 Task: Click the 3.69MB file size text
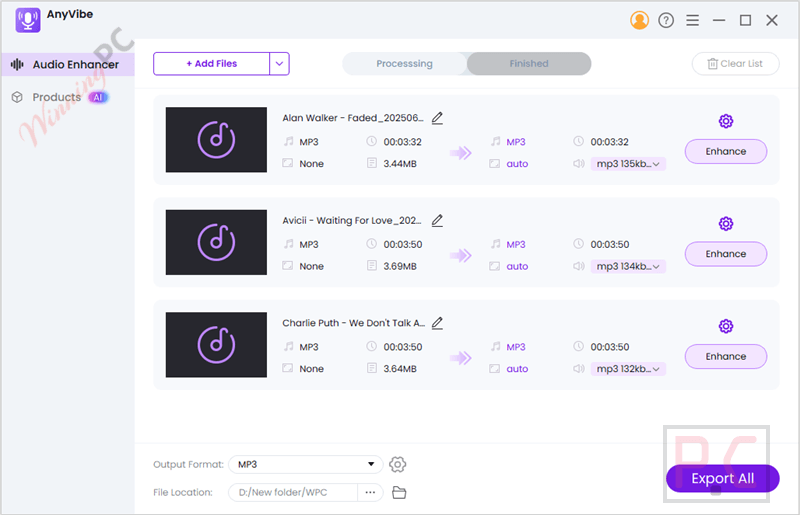pos(400,266)
